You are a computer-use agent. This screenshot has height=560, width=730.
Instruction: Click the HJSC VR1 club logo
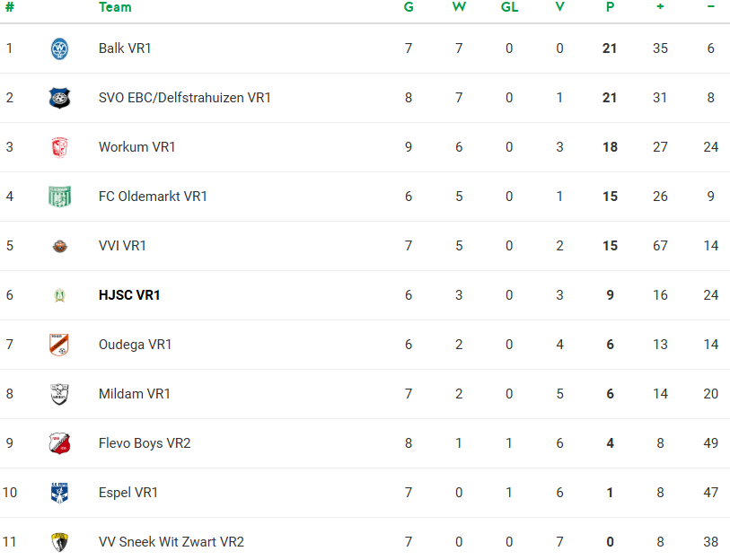pos(59,295)
